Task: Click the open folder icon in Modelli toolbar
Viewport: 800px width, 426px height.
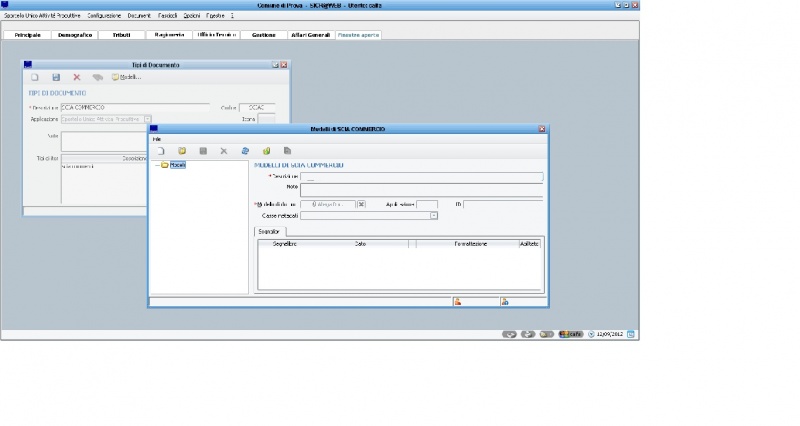Action: (182, 151)
